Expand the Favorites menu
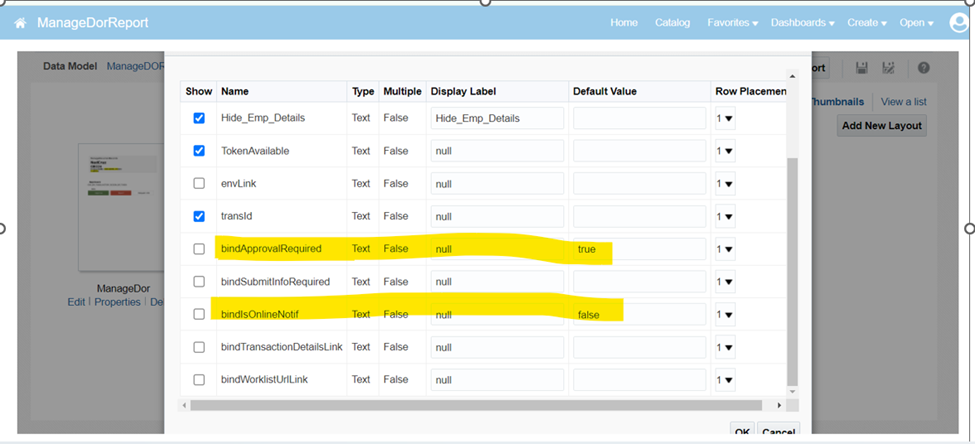Image resolution: width=975 pixels, height=444 pixels. (x=732, y=23)
